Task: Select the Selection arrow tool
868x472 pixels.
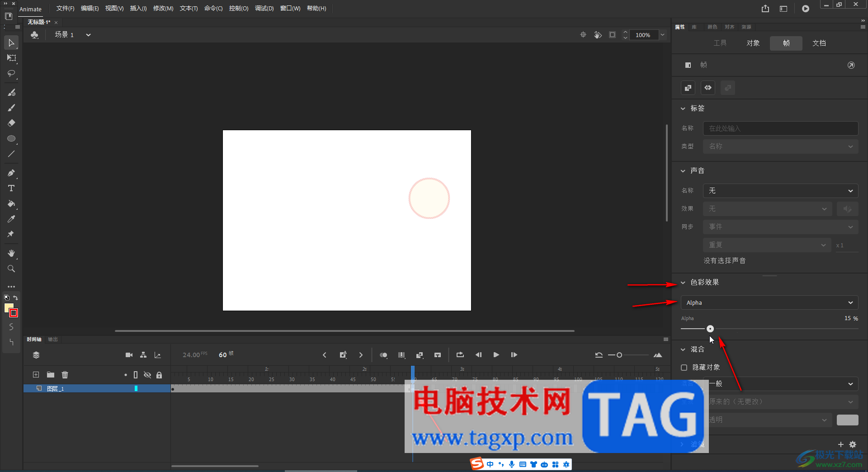Action: point(11,43)
